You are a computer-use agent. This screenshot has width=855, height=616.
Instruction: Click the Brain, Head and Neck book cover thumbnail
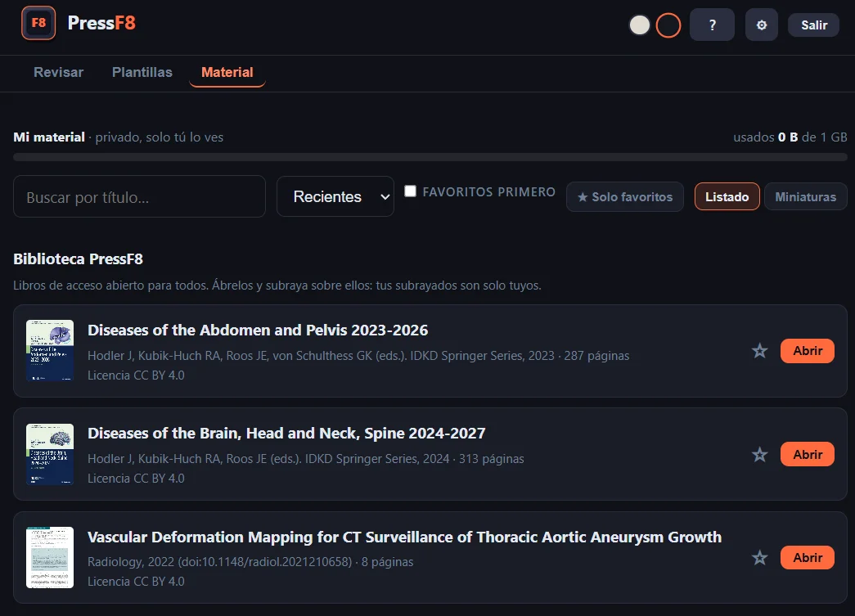(x=50, y=454)
